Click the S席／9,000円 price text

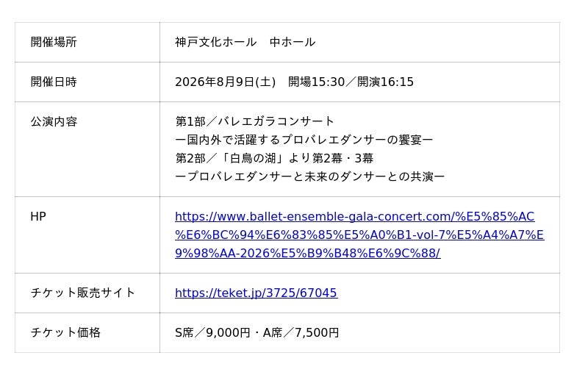coord(212,332)
